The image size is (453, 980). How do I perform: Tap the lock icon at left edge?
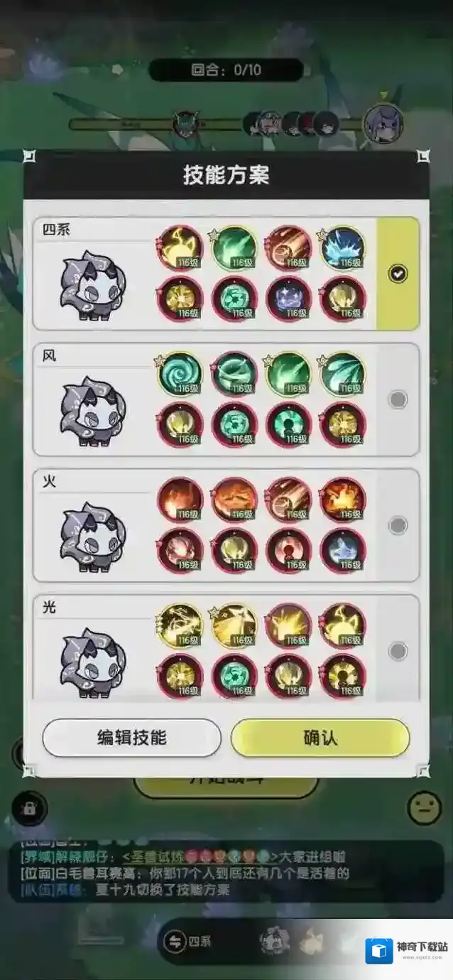pos(29,808)
